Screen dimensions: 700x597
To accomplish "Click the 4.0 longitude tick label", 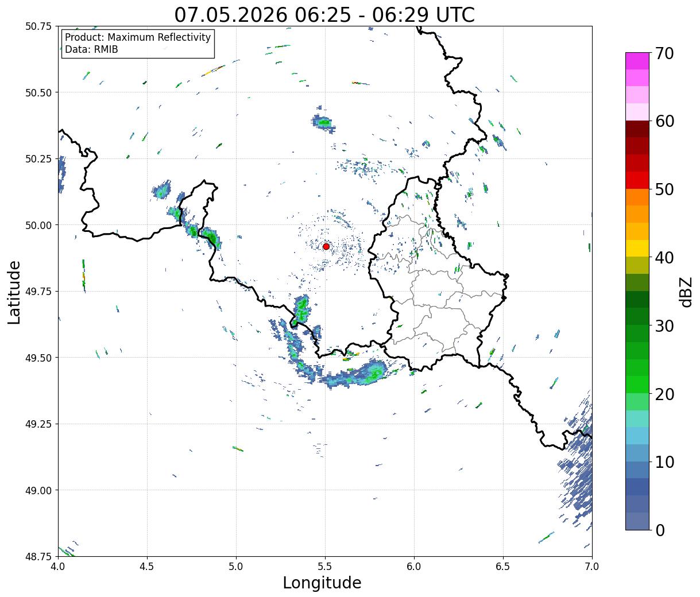I will click(58, 567).
